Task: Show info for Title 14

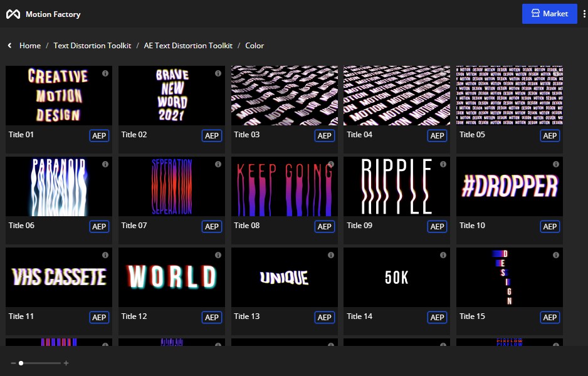Action: pyautogui.click(x=443, y=255)
